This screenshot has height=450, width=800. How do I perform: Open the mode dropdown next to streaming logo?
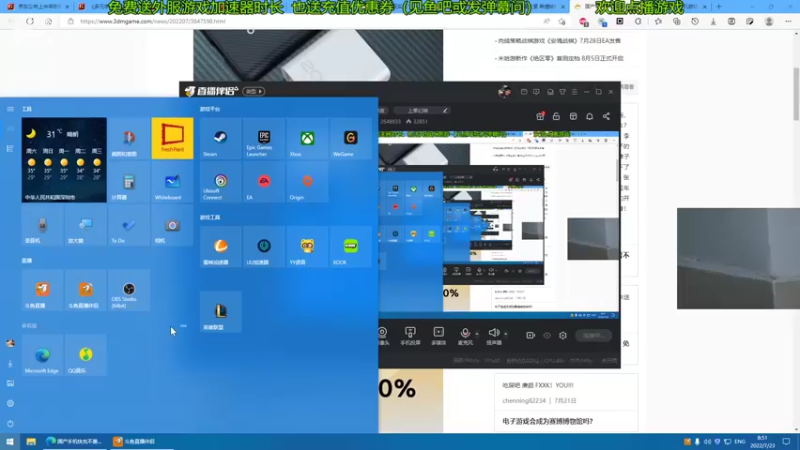click(254, 91)
